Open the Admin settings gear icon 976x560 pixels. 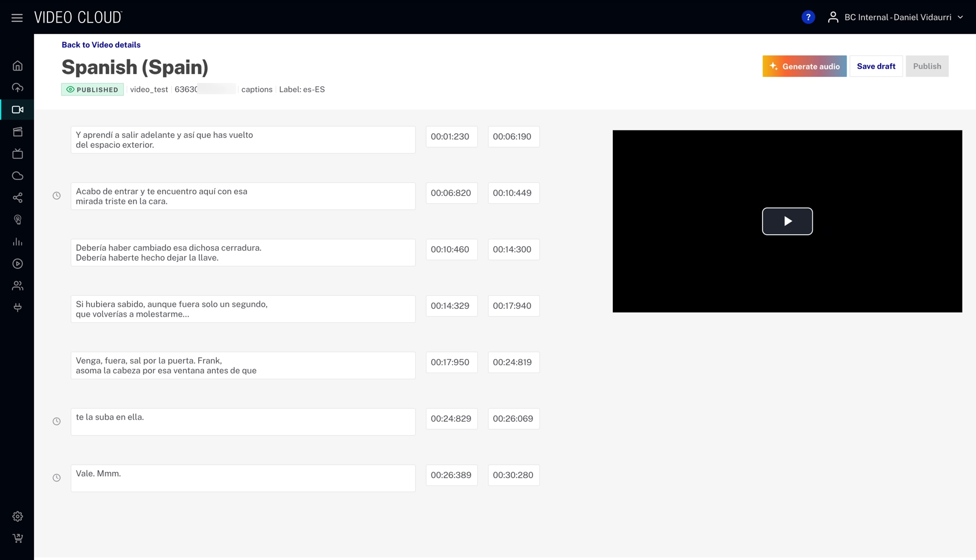click(x=18, y=517)
